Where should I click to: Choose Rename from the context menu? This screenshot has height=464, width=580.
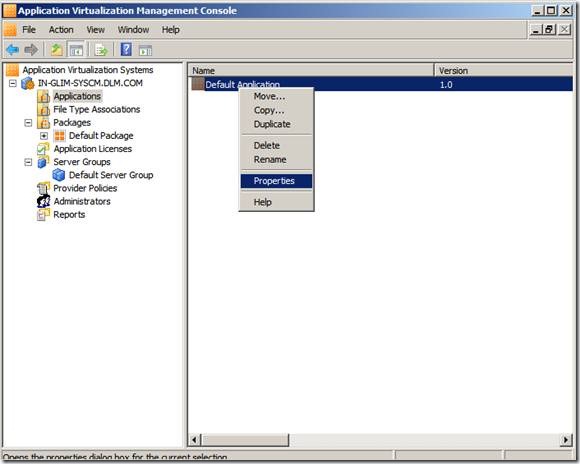276,160
